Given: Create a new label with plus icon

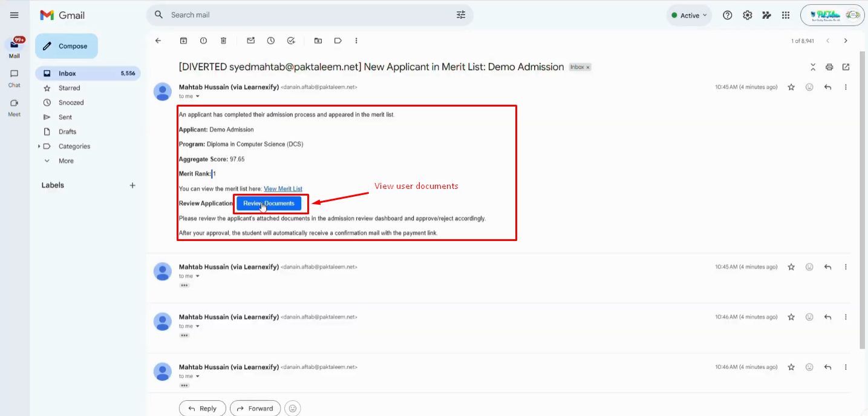Looking at the screenshot, I should pos(132,185).
